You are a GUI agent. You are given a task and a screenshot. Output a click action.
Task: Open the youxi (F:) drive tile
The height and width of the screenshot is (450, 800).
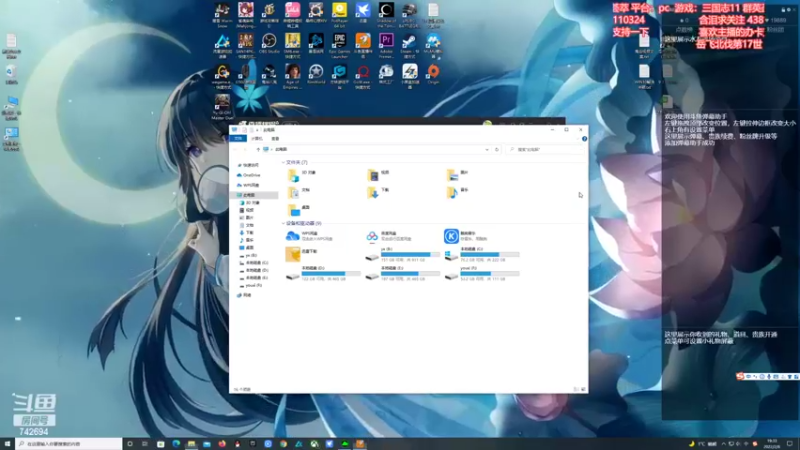pos(482,273)
